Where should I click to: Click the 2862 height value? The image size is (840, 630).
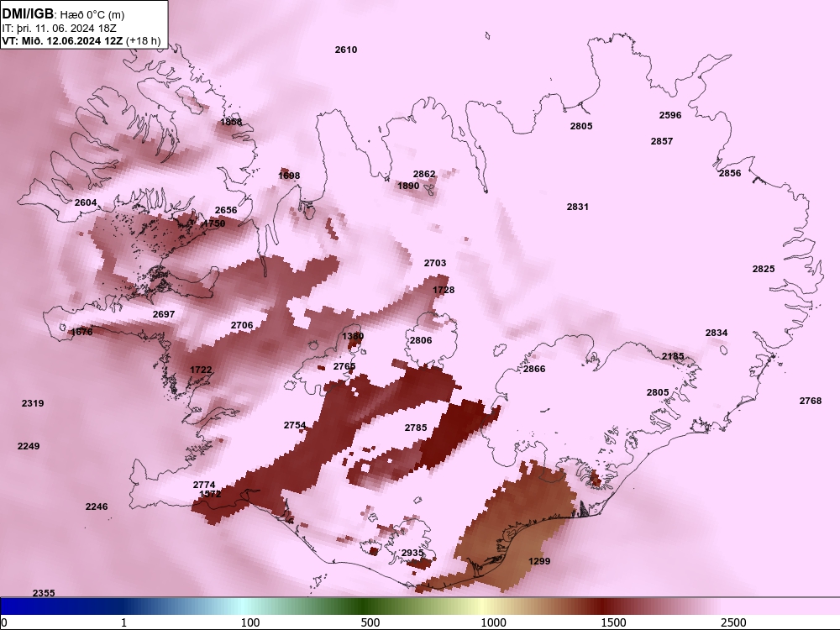424,174
